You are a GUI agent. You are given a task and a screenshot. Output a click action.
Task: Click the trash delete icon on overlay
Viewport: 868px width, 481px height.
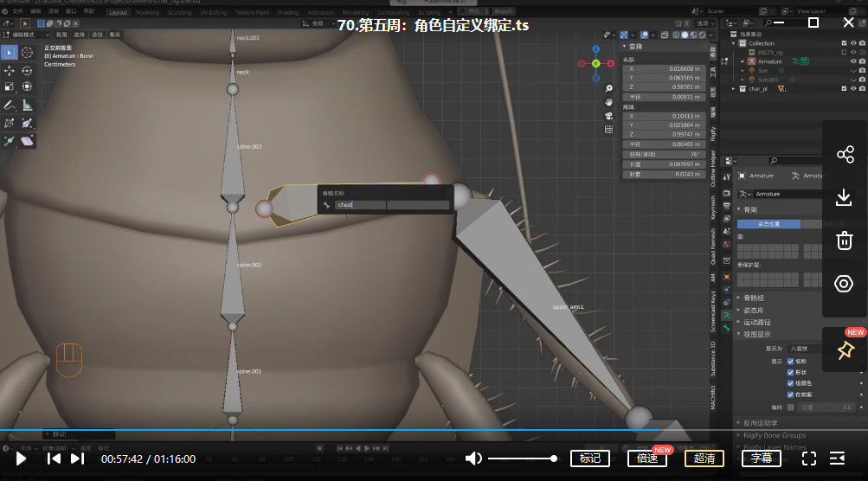tap(845, 240)
